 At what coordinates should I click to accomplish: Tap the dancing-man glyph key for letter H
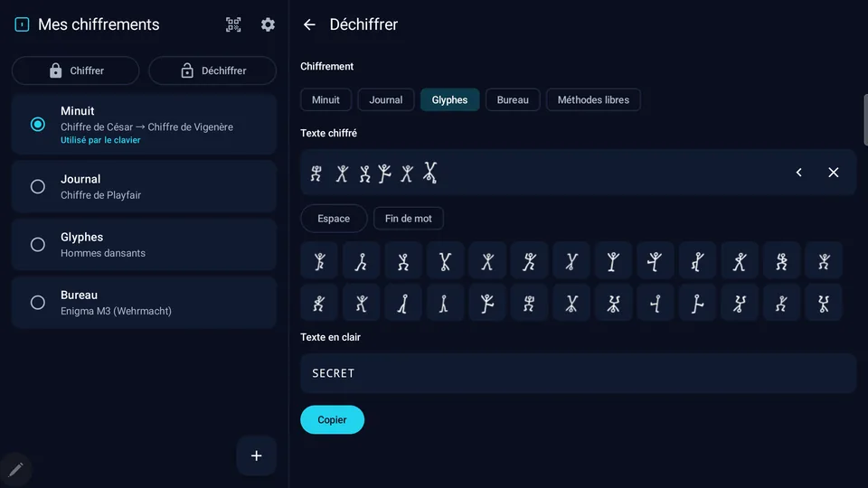(x=614, y=261)
